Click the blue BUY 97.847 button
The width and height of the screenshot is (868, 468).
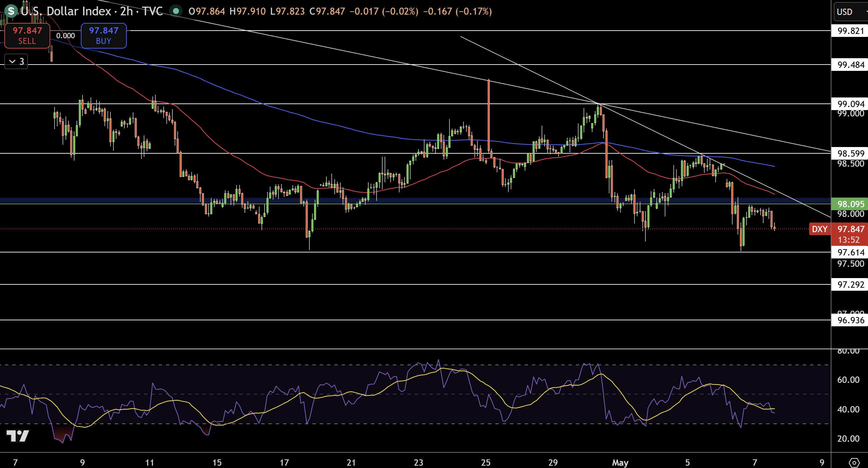tap(103, 36)
